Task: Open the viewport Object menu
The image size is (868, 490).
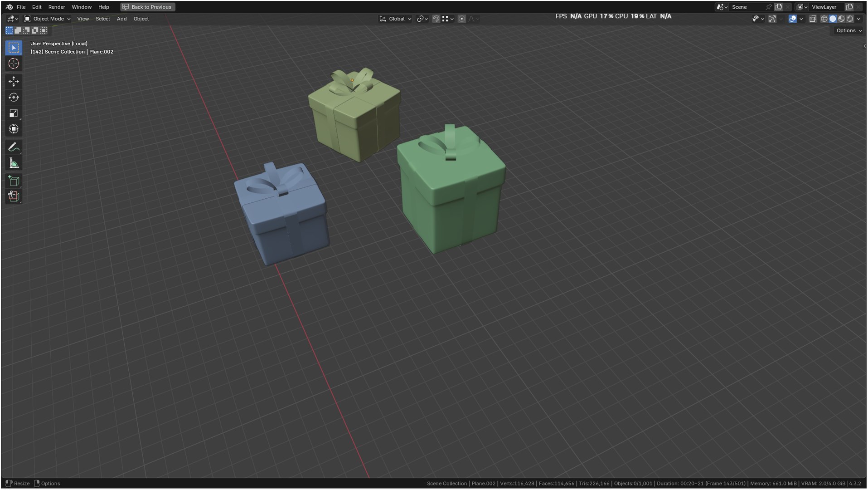Action: coord(141,19)
